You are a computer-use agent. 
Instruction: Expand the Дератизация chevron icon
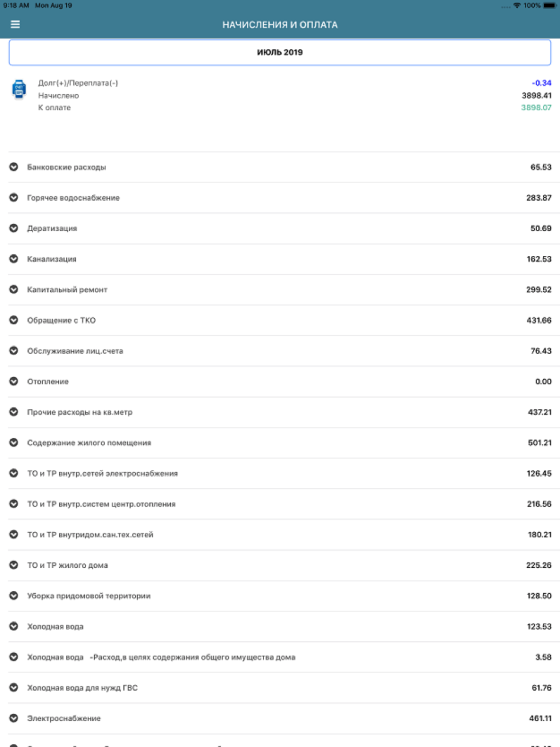[x=13, y=228]
